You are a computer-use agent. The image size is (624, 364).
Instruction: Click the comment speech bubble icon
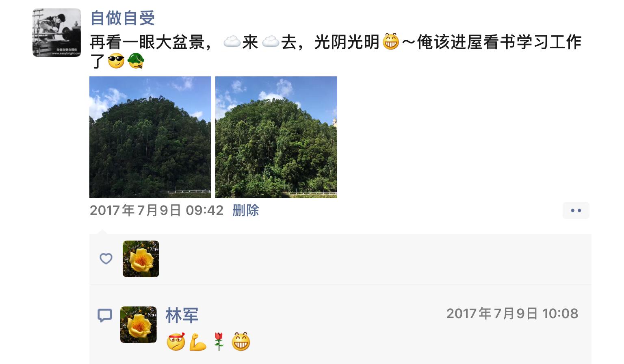tap(105, 315)
